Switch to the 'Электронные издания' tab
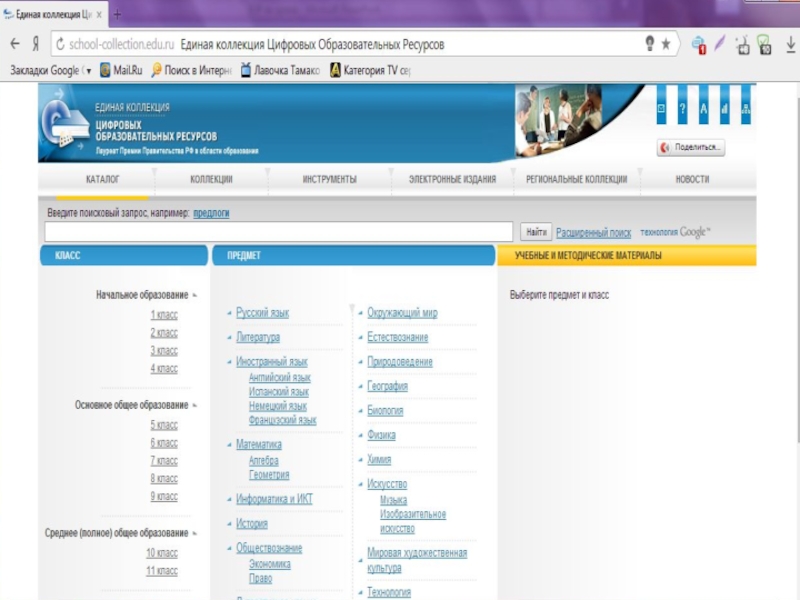Viewport: 800px width, 600px height. 452,179
